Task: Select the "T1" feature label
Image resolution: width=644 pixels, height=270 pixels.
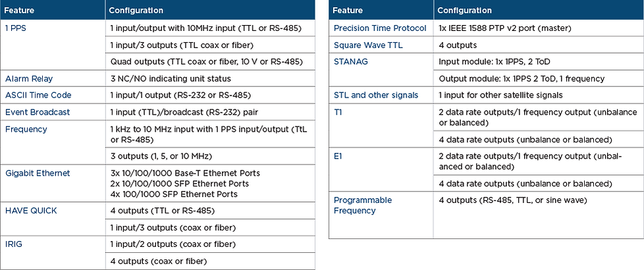Action: (338, 113)
